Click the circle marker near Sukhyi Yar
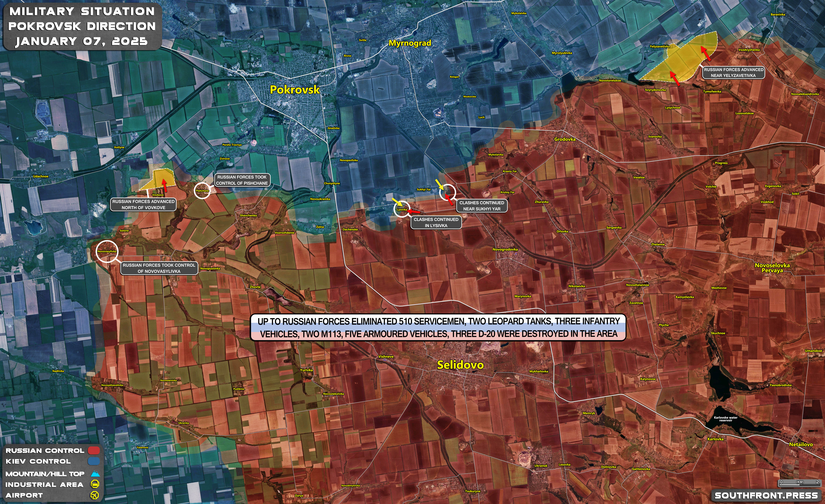Image resolution: width=825 pixels, height=504 pixels. [448, 193]
